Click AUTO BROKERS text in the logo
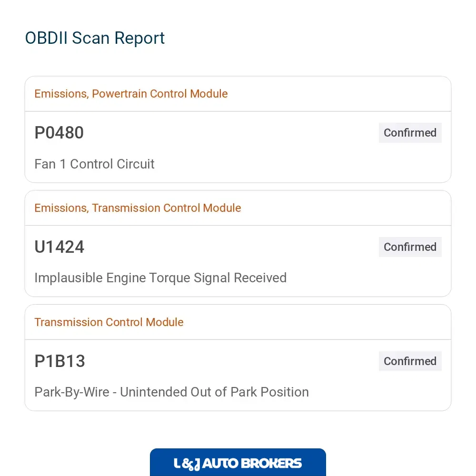 point(252,463)
